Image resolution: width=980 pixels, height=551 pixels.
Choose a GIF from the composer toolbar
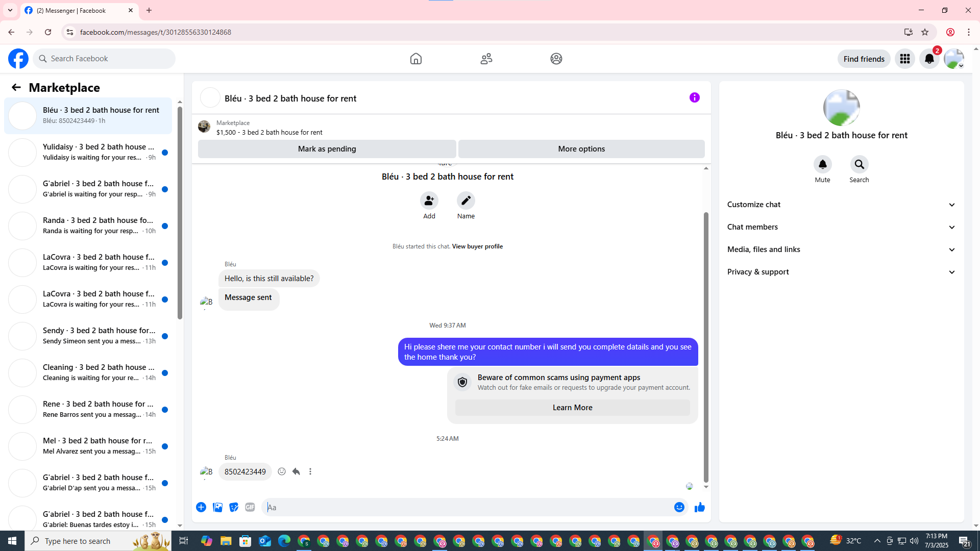[x=250, y=507]
